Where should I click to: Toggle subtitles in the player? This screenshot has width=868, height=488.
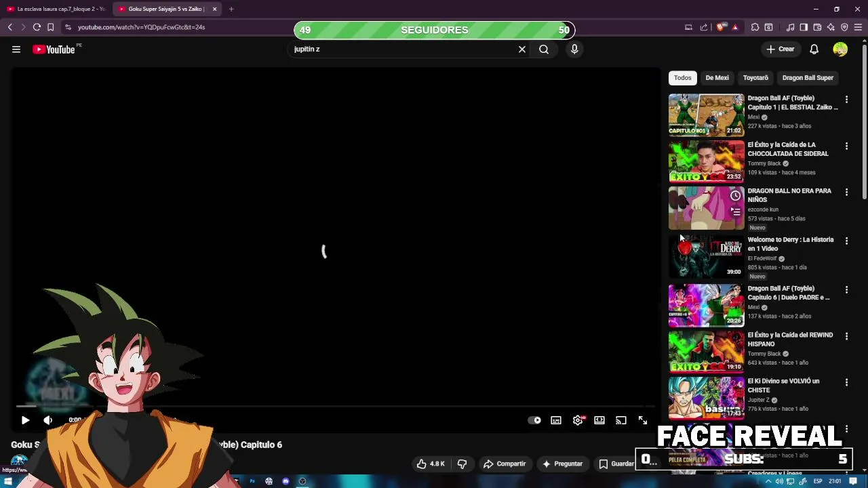click(x=556, y=420)
